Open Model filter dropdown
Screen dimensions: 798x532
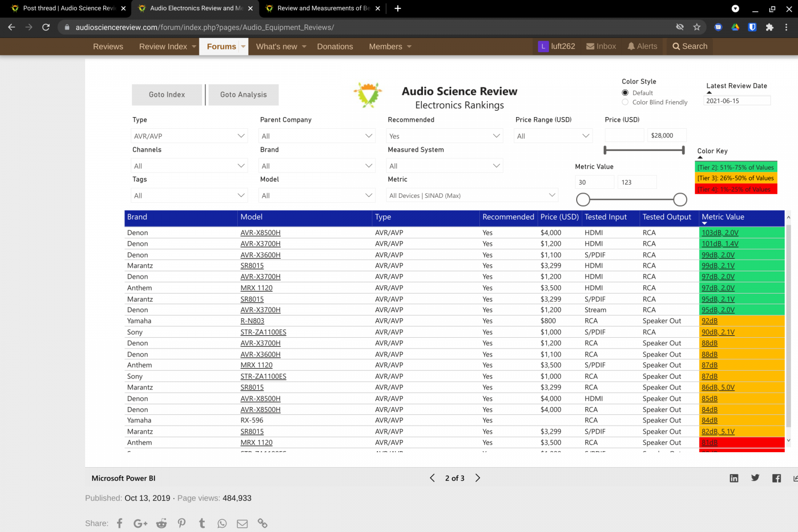pos(317,196)
